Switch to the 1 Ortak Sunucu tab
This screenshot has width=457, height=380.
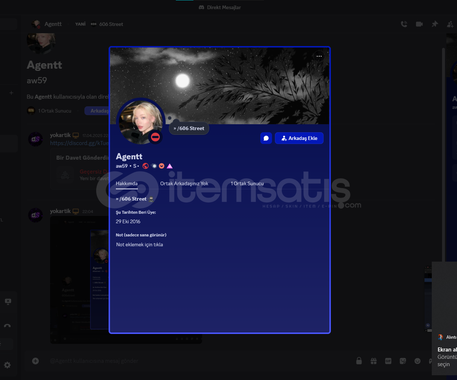pos(247,184)
